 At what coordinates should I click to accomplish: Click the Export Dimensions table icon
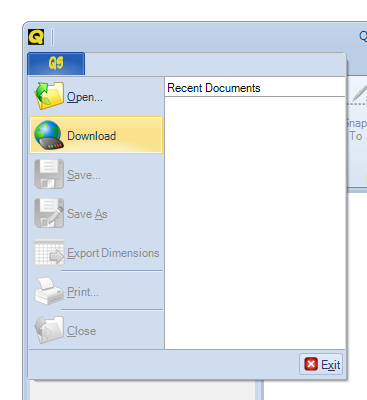pos(49,252)
